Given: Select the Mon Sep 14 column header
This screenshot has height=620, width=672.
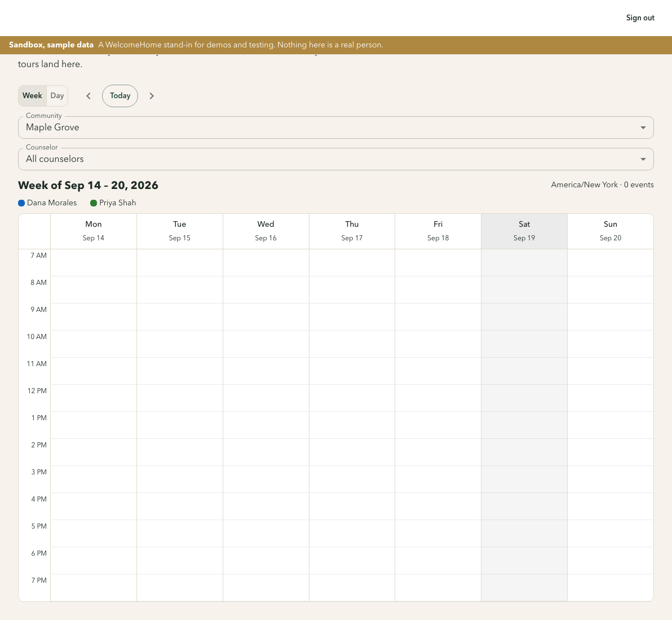Looking at the screenshot, I should pyautogui.click(x=94, y=231).
